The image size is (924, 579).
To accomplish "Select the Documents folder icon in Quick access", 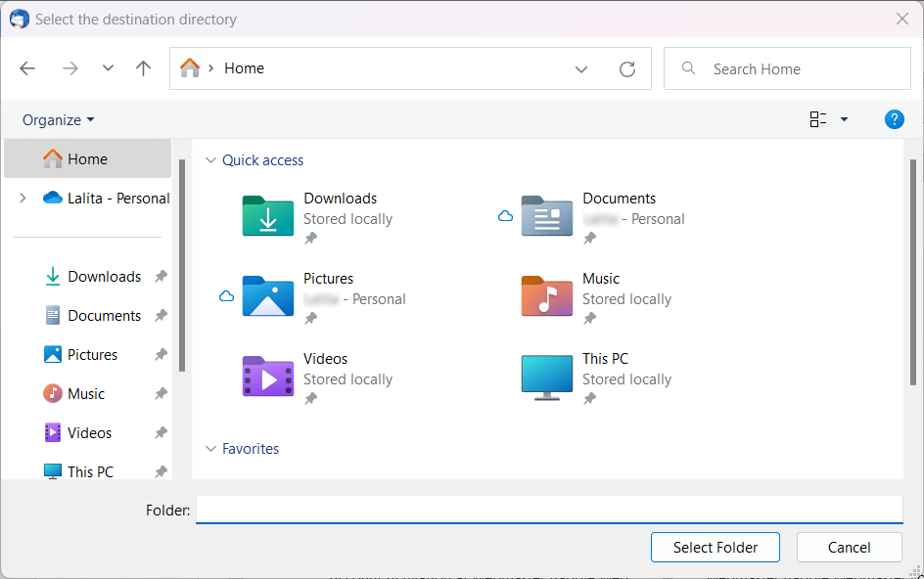I will pyautogui.click(x=547, y=216).
